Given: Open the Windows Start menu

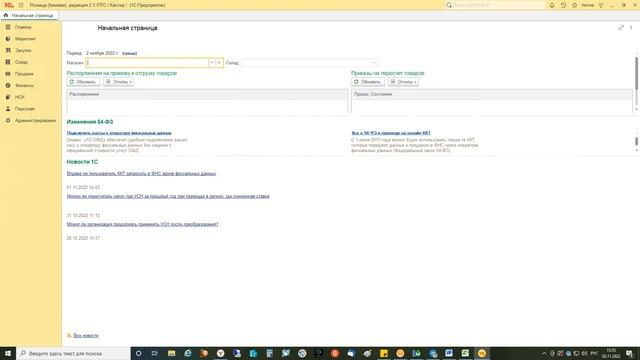Looking at the screenshot, I should point(8,353).
